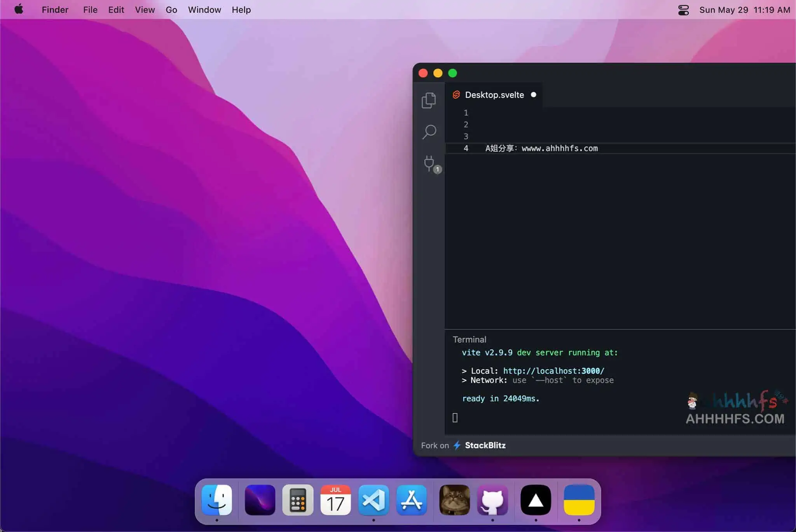Open the http://localhost:3000/ link
Viewport: 796px width, 532px height.
(x=553, y=370)
